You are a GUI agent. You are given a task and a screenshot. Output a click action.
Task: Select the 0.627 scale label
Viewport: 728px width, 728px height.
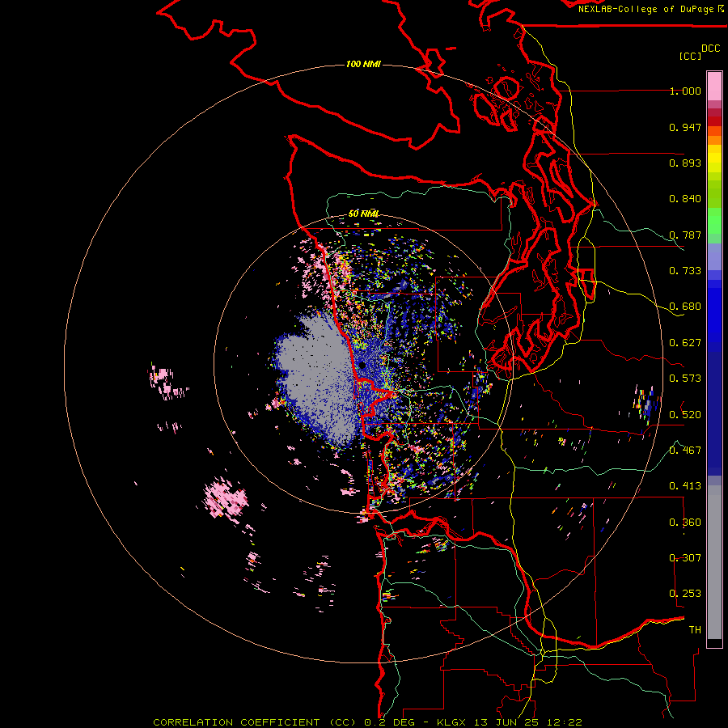point(685,343)
